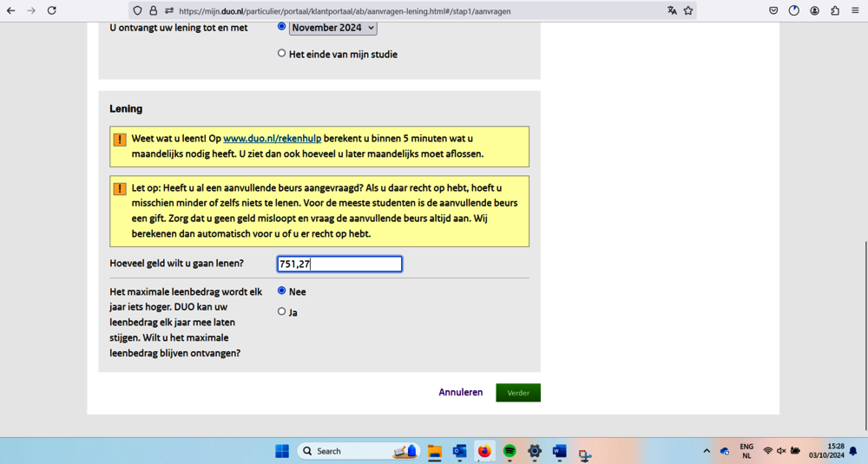
Task: Open the Firefox hamburger application menu
Action: [x=855, y=10]
